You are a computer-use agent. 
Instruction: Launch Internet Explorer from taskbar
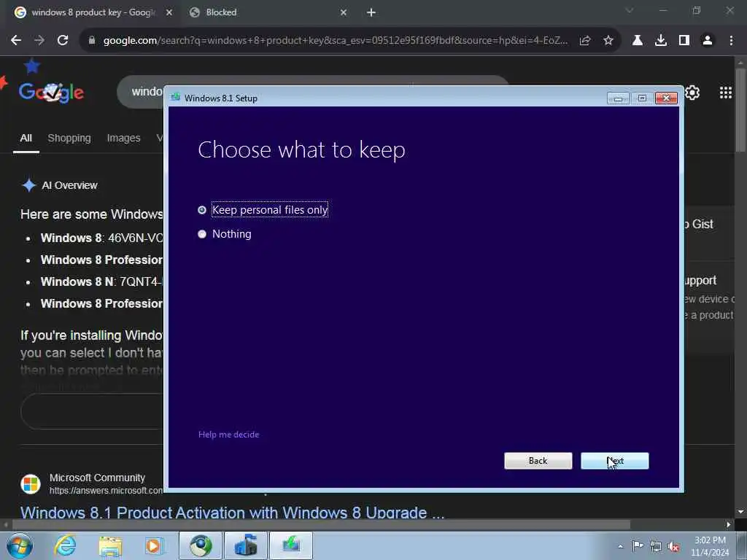click(x=65, y=545)
